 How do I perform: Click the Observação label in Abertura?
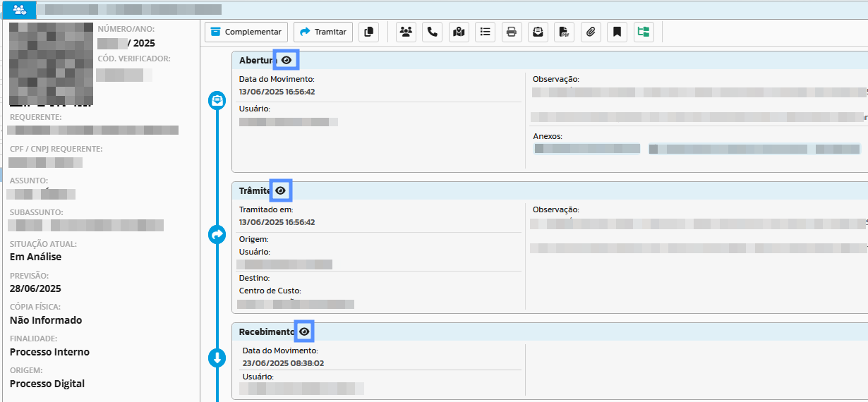coord(556,79)
